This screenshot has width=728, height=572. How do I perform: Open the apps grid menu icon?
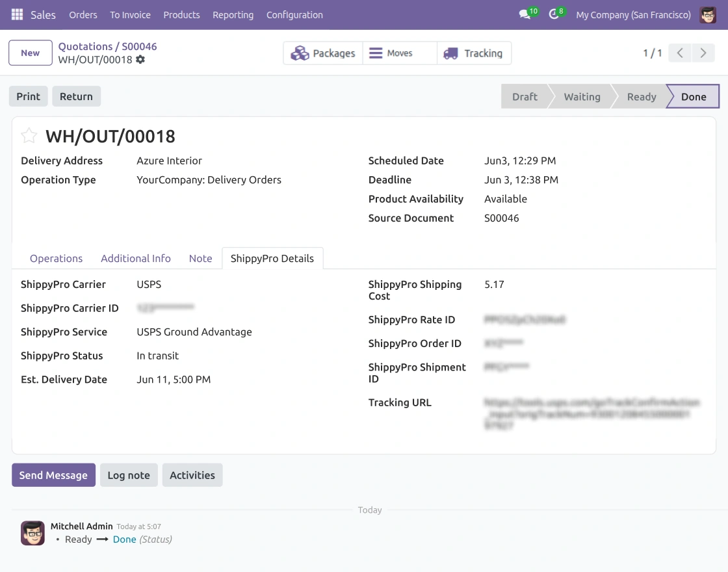pyautogui.click(x=17, y=15)
